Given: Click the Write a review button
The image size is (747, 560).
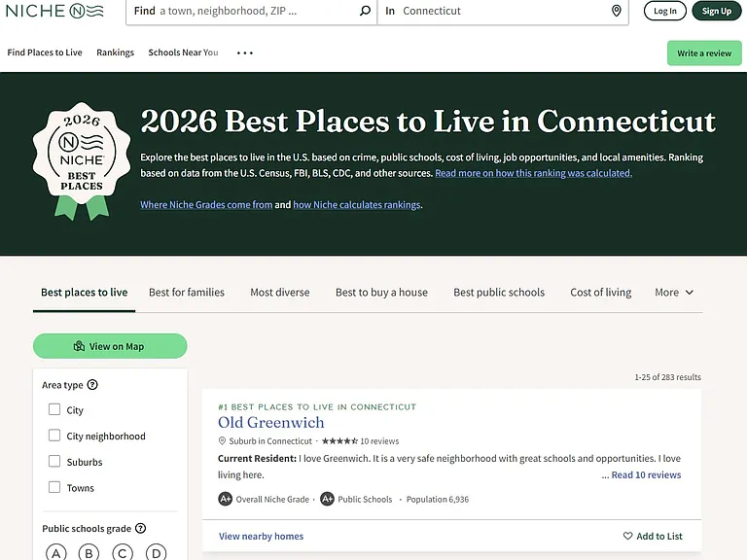Looking at the screenshot, I should 704,53.
